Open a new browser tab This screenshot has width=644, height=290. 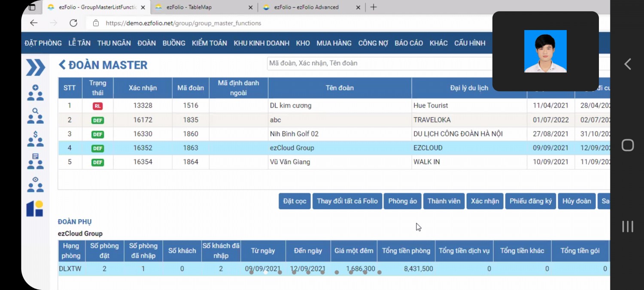(x=374, y=7)
